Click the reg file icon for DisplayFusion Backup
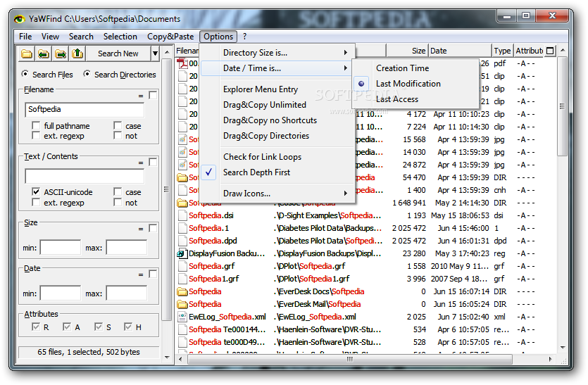 point(182,254)
